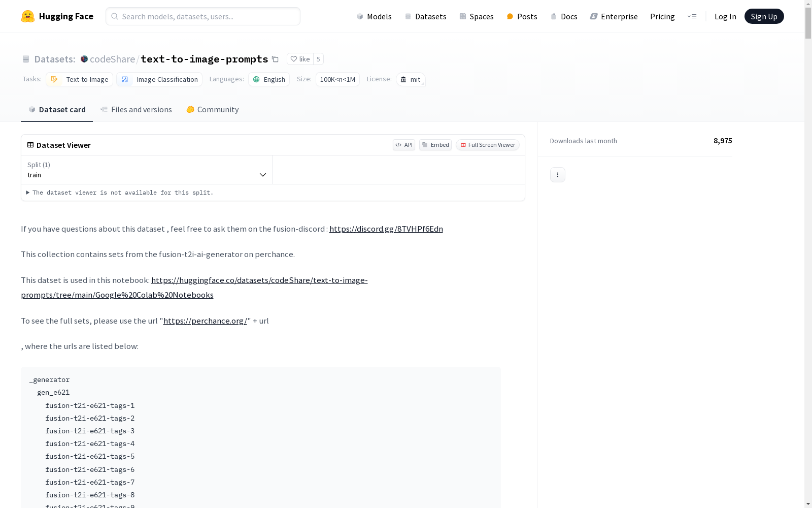The height and width of the screenshot is (508, 812).
Task: Click the search magnifier icon
Action: coord(115,16)
